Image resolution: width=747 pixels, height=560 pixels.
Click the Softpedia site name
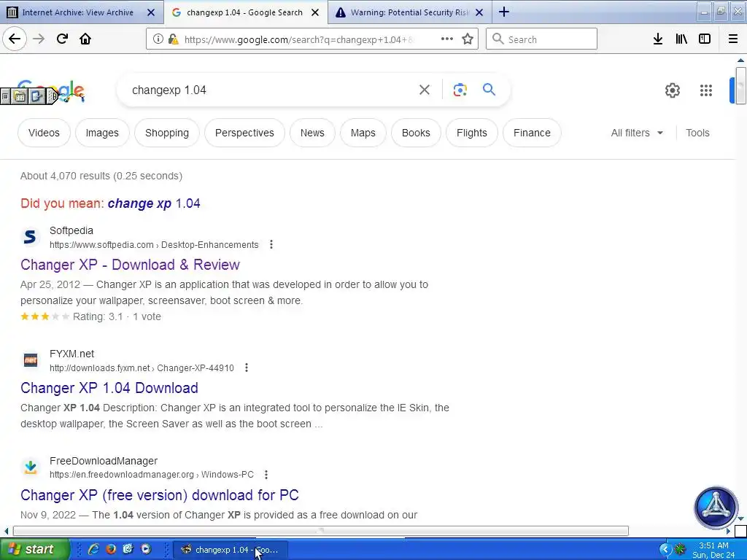click(x=71, y=230)
